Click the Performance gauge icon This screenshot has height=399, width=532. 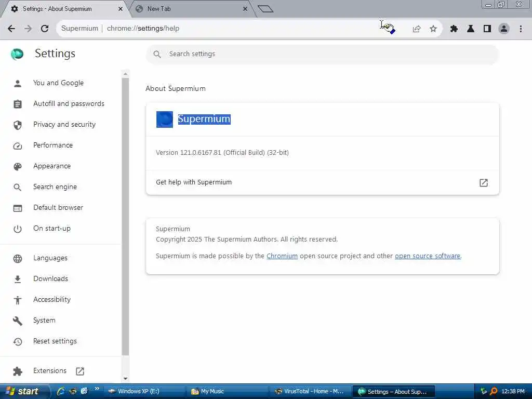18,146
